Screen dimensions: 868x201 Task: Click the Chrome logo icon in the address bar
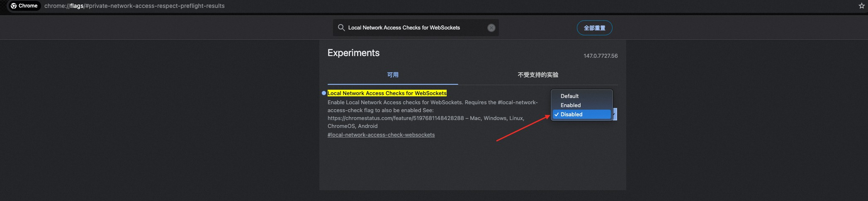14,6
